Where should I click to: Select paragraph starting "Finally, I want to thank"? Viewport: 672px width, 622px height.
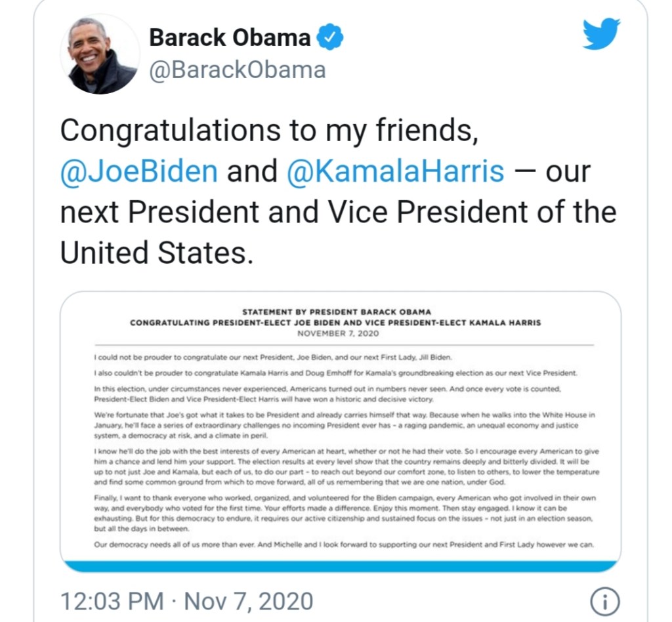335,513
